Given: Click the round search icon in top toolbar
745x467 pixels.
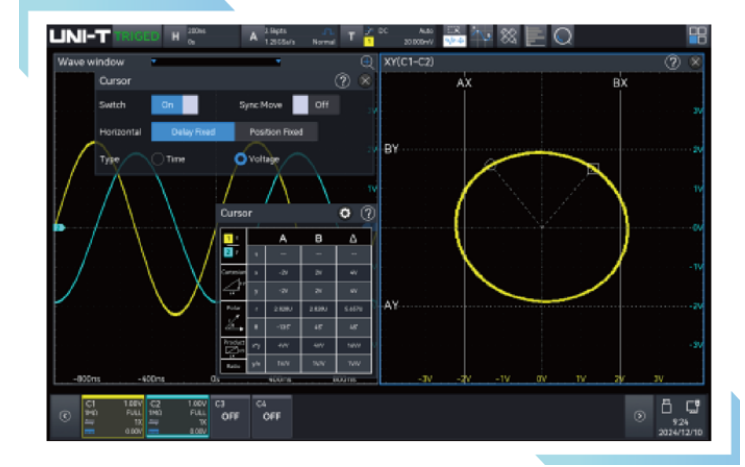Looking at the screenshot, I should point(563,35).
